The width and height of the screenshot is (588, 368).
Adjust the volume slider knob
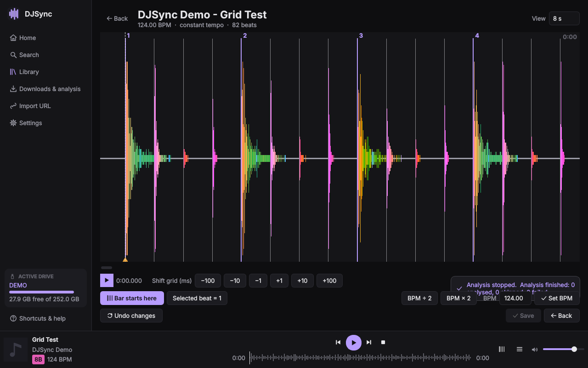574,349
